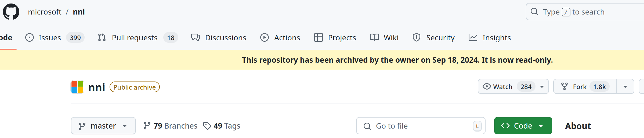Click the magnifier icon in the top search bar

534,12
